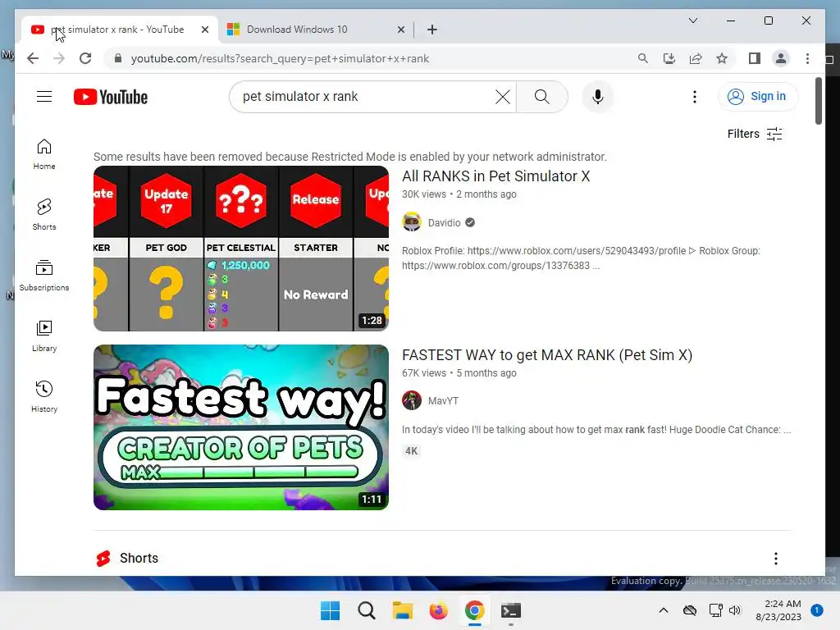Open Filters for search results

point(755,134)
